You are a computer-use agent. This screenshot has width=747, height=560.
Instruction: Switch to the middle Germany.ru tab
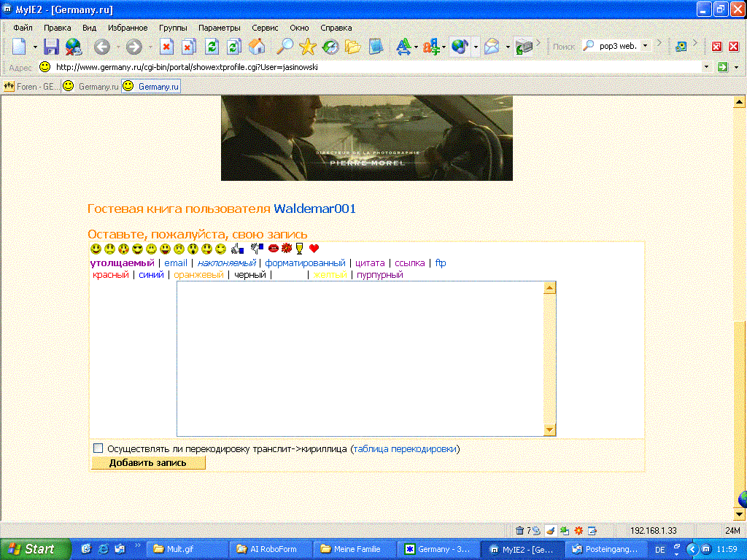91,87
